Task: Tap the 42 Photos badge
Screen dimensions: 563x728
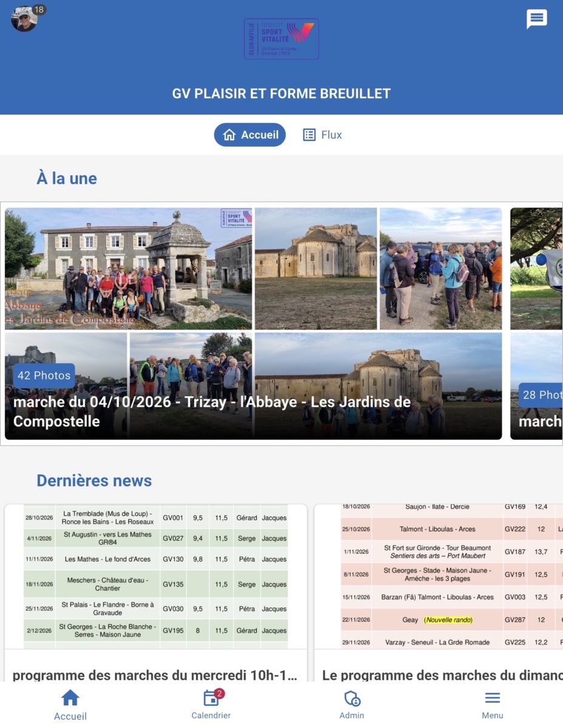Action: 44,376
